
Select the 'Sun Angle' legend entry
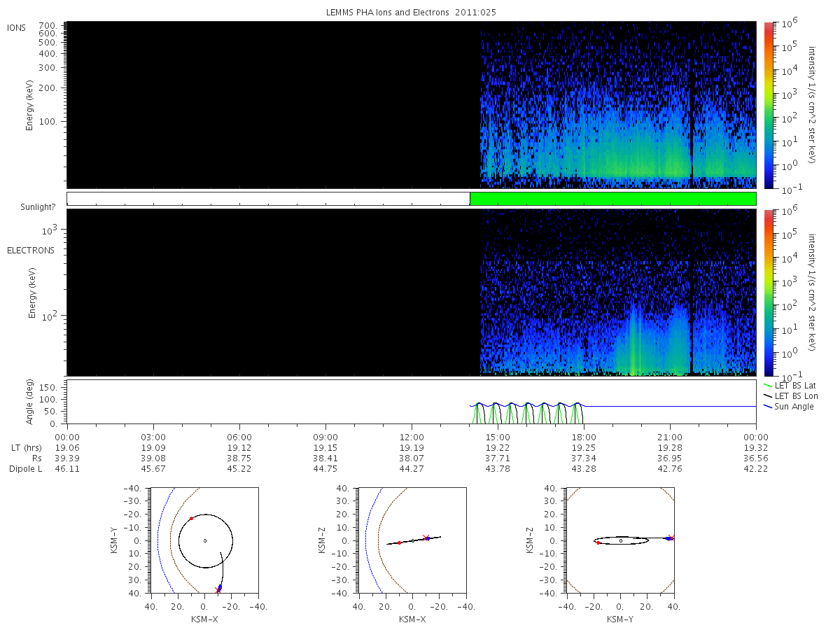(788, 407)
